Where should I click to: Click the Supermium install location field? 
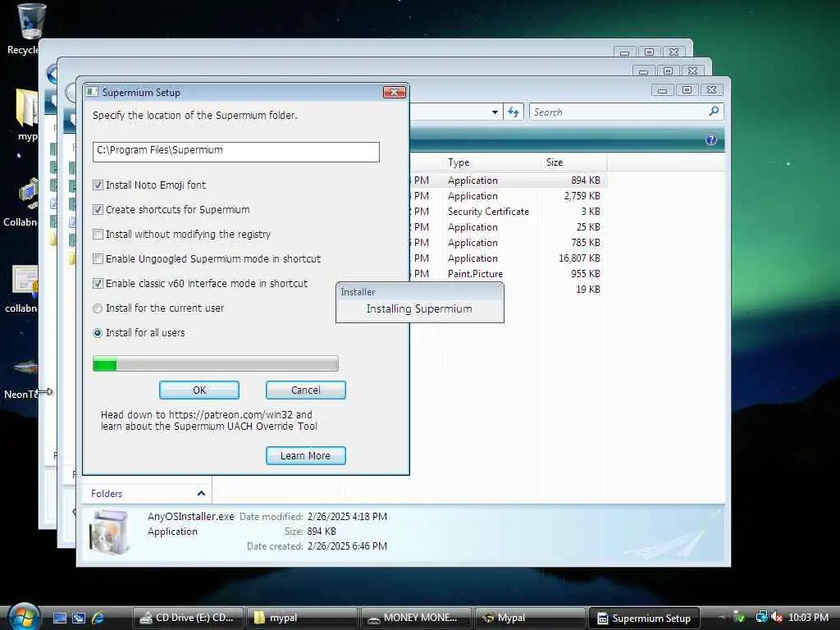click(x=235, y=152)
